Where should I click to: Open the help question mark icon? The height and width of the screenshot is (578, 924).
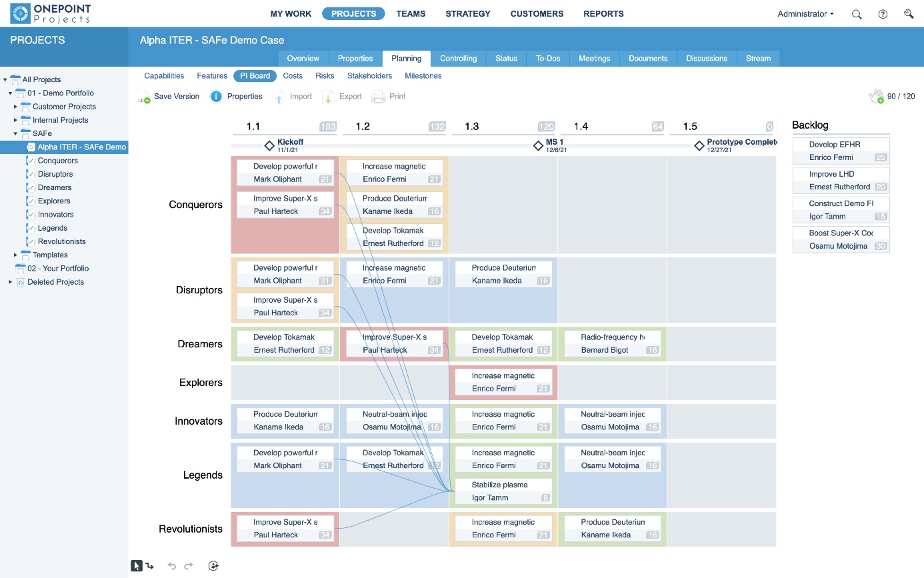(x=883, y=14)
